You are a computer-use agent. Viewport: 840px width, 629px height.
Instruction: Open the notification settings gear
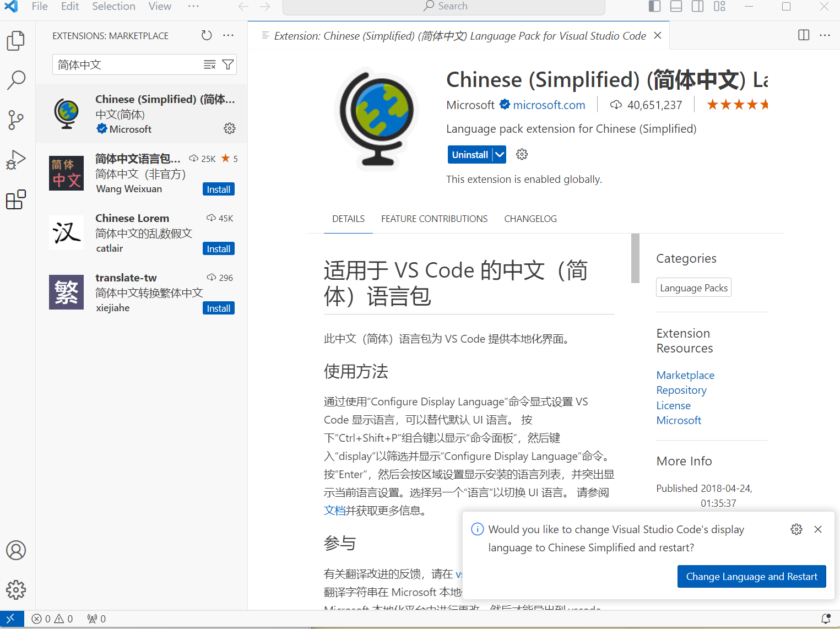pos(796,529)
